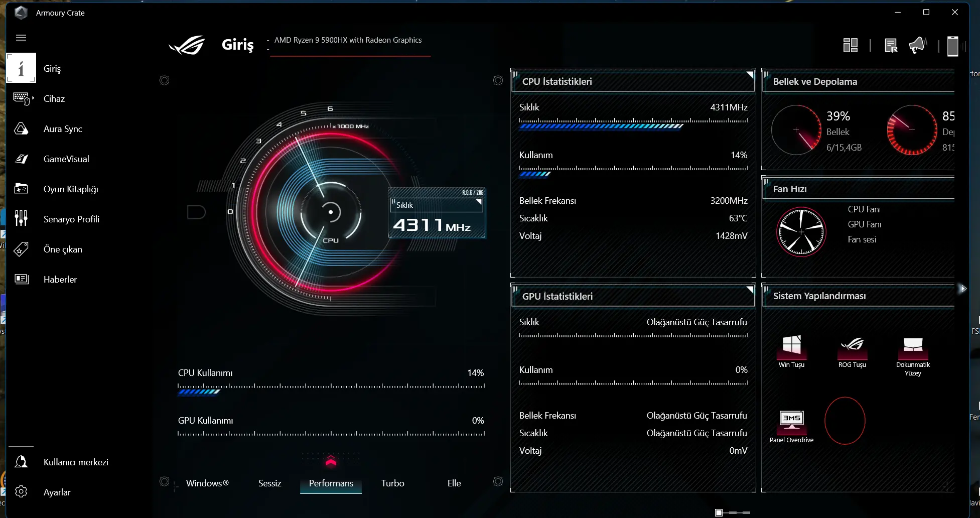Click the ROG logo in header
The height and width of the screenshot is (518, 980).
coord(187,45)
